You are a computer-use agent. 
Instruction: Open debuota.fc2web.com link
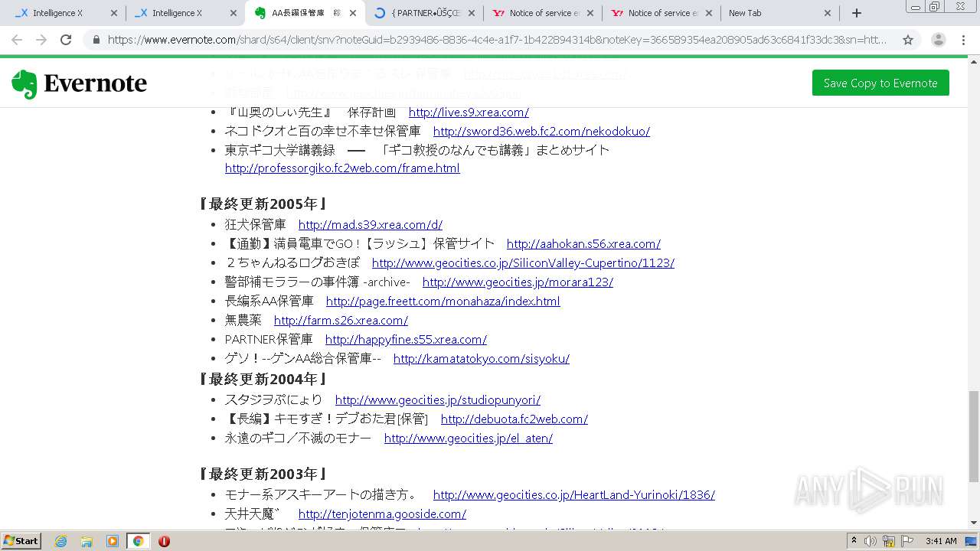click(x=514, y=419)
